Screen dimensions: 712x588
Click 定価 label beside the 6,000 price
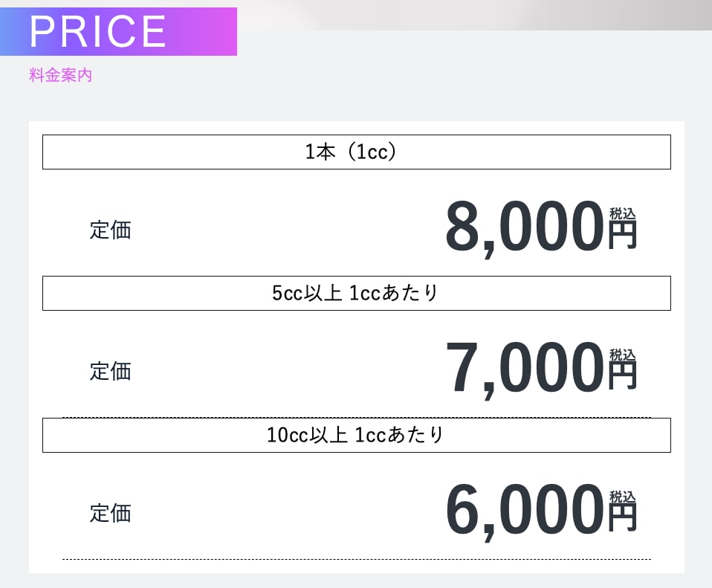pos(110,513)
